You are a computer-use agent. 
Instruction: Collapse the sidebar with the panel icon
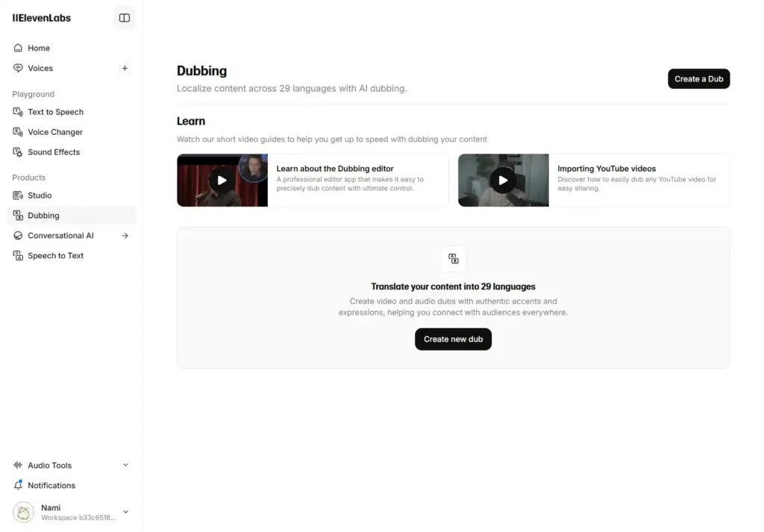tap(125, 18)
